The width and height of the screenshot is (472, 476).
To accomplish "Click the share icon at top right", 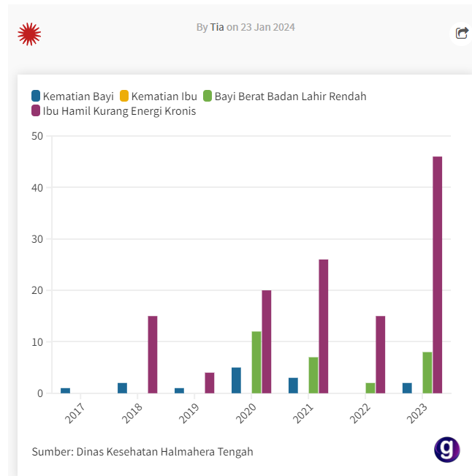I will click(461, 33).
